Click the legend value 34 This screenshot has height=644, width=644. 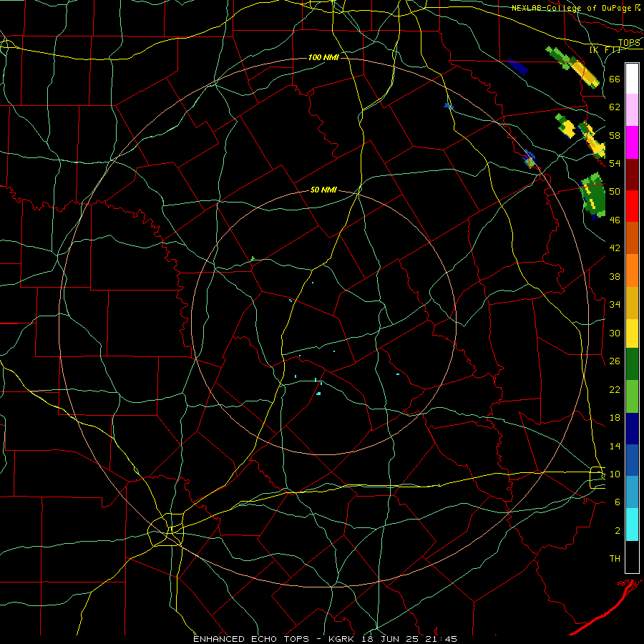click(615, 305)
